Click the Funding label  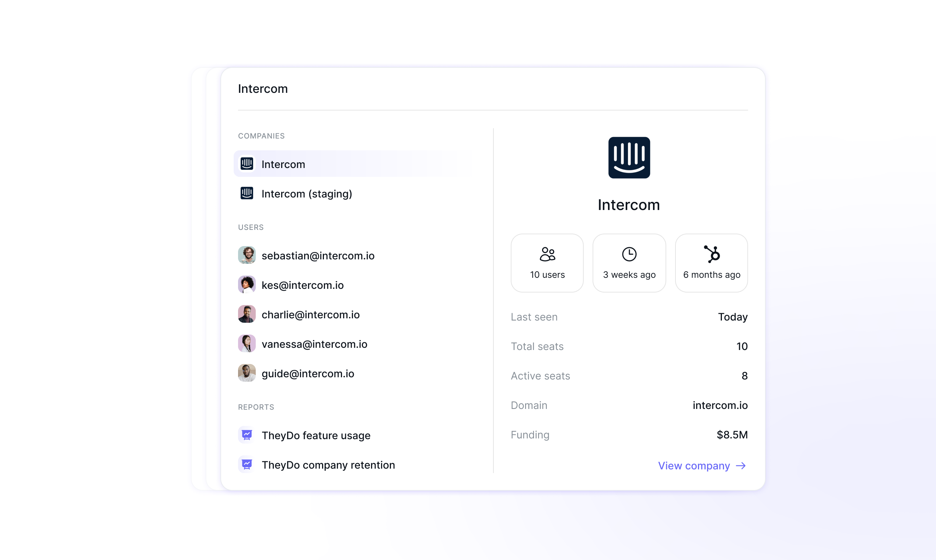[x=530, y=435]
